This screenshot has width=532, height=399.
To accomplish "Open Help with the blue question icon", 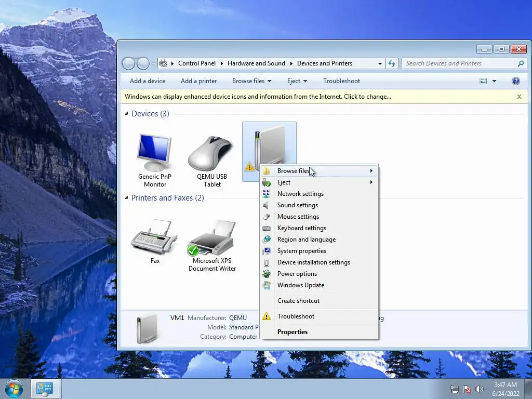I will (x=515, y=81).
